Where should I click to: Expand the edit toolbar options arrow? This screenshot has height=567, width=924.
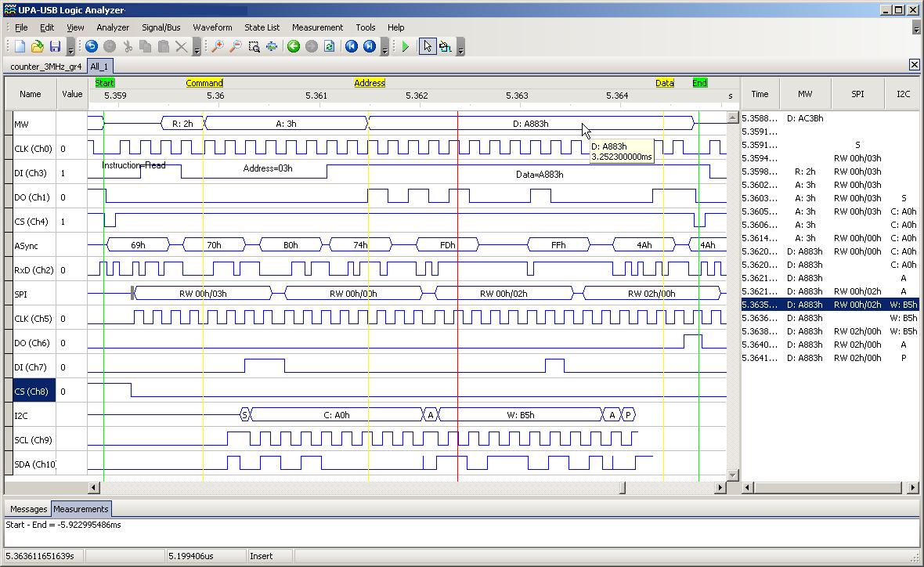point(197,47)
